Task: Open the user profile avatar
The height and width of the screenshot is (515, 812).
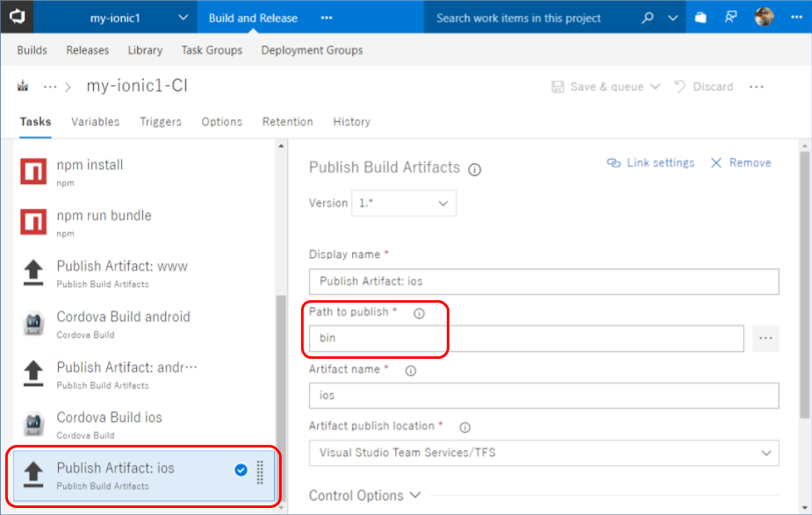Action: [x=764, y=17]
